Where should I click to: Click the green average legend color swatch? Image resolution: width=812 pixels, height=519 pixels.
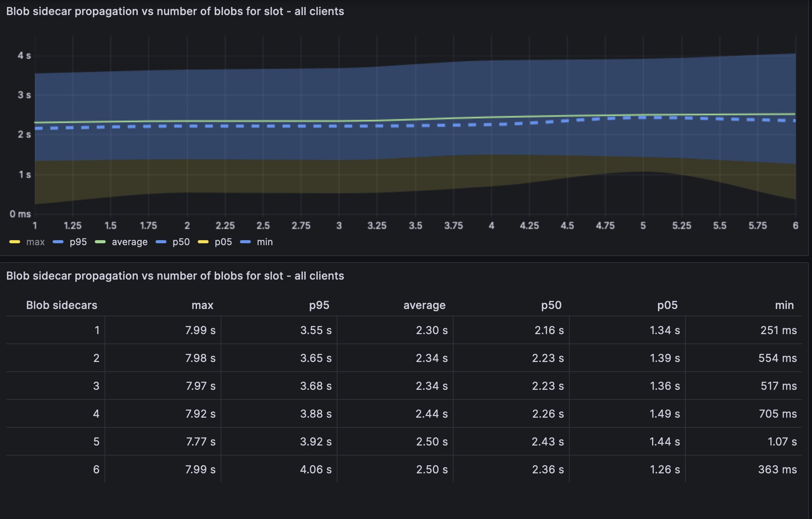100,242
